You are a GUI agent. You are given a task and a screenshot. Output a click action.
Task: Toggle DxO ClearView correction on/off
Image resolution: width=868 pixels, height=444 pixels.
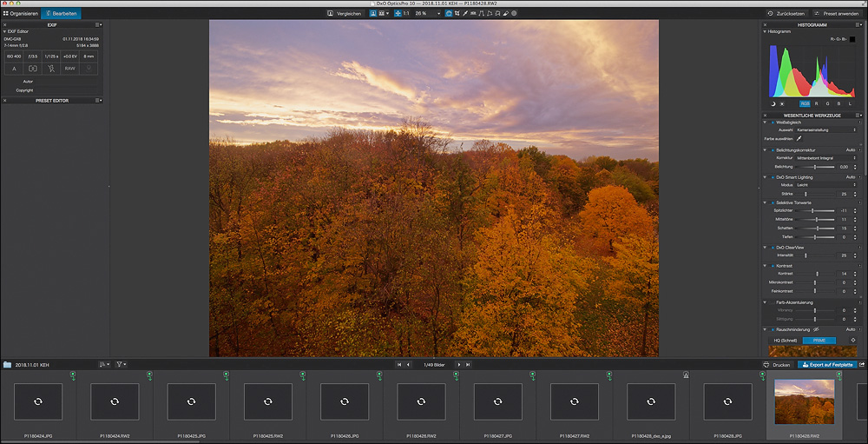(773, 248)
